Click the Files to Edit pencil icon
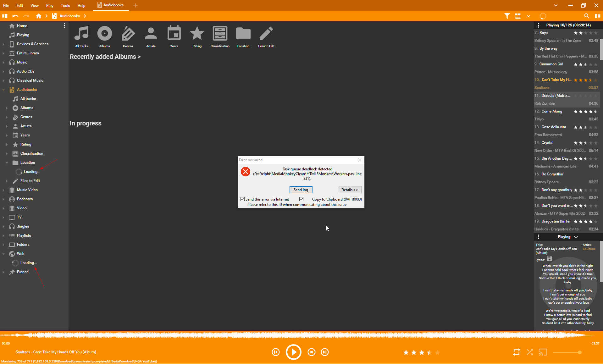This screenshot has height=364, width=603. (x=266, y=34)
